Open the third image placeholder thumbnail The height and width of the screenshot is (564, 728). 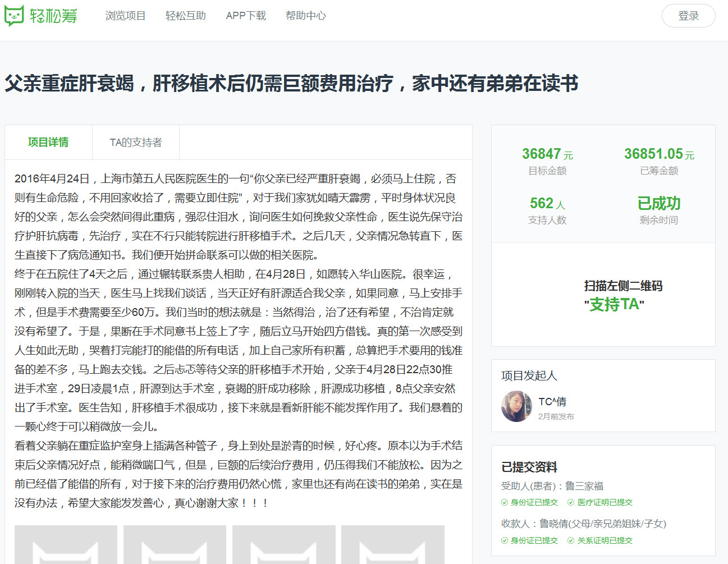pos(283,544)
